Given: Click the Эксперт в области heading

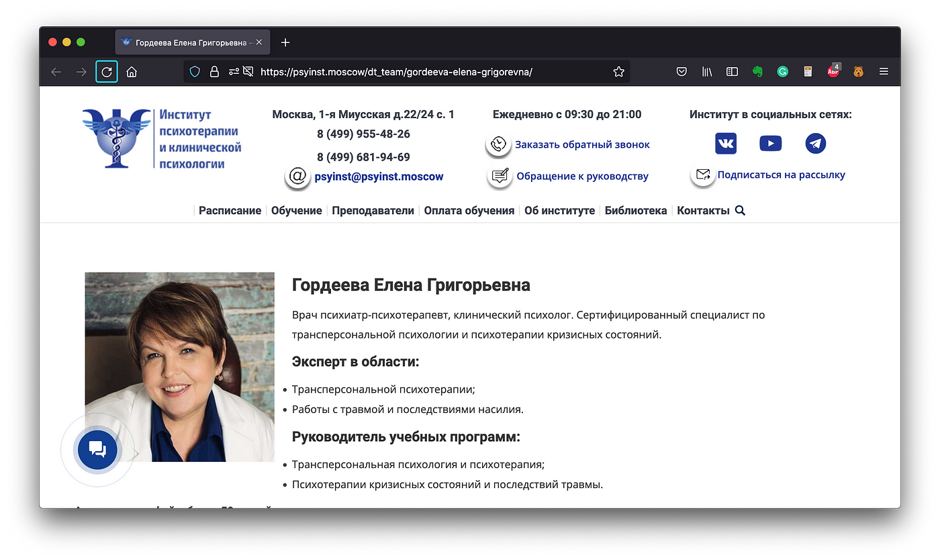Looking at the screenshot, I should (x=355, y=362).
